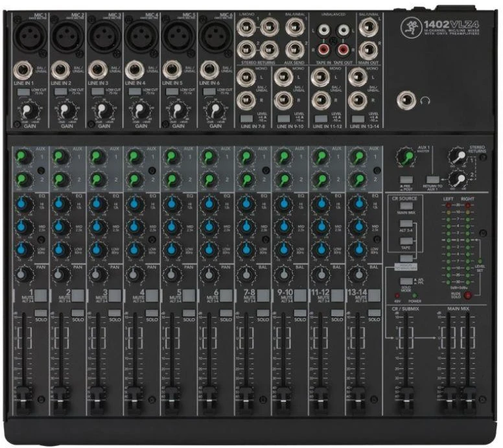
Task: Click the green AUX 2 knob on channel 3
Action: coord(97,179)
